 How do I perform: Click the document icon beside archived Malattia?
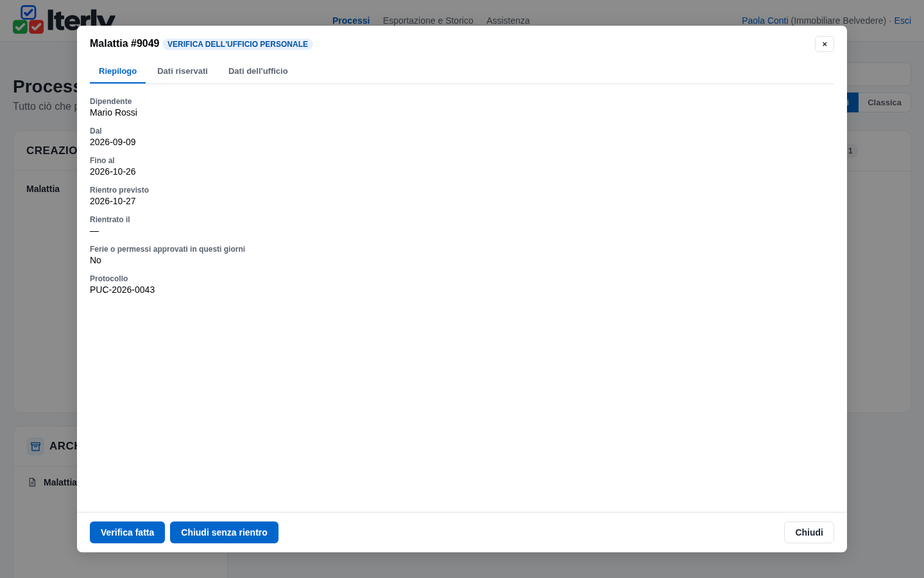coord(33,482)
